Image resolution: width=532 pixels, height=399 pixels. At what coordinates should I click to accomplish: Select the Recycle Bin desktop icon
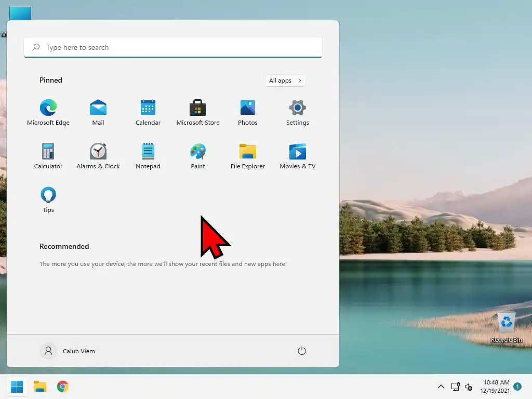click(506, 327)
